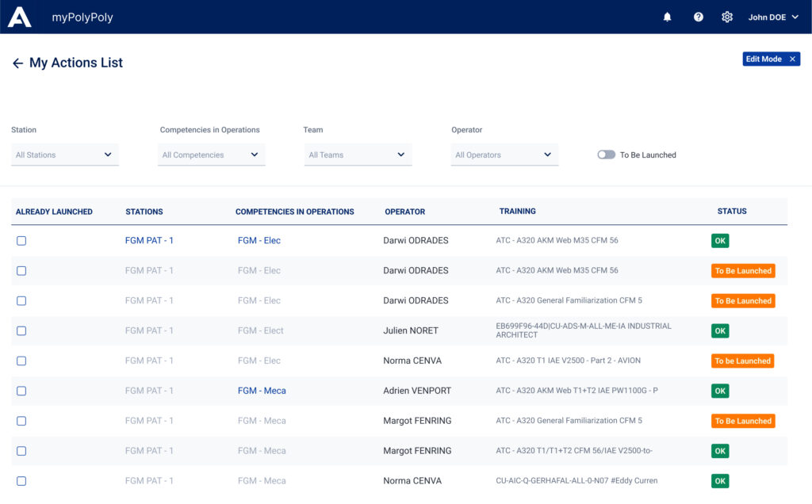The image size is (812, 504).
Task: Go back using the left arrow
Action: (17, 63)
